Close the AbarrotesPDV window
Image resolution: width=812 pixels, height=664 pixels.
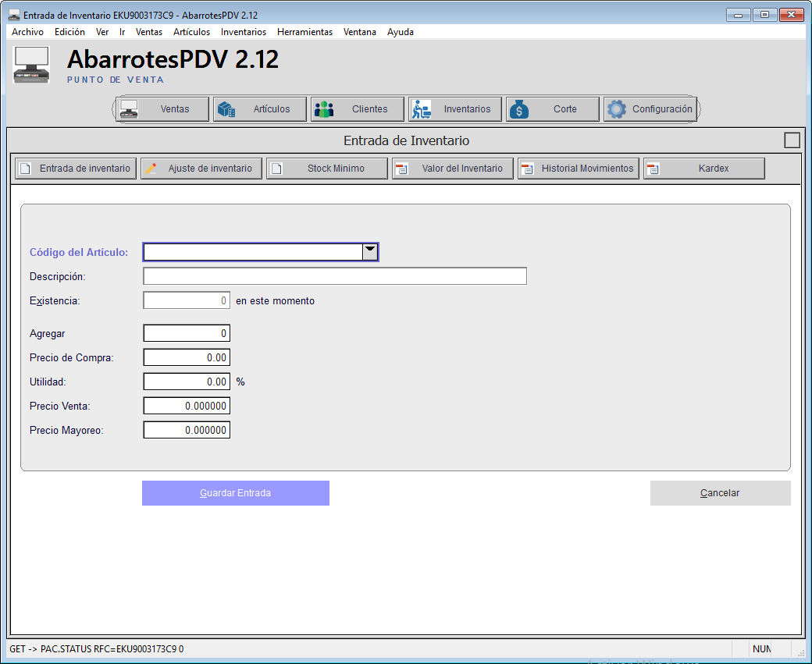coord(791,15)
